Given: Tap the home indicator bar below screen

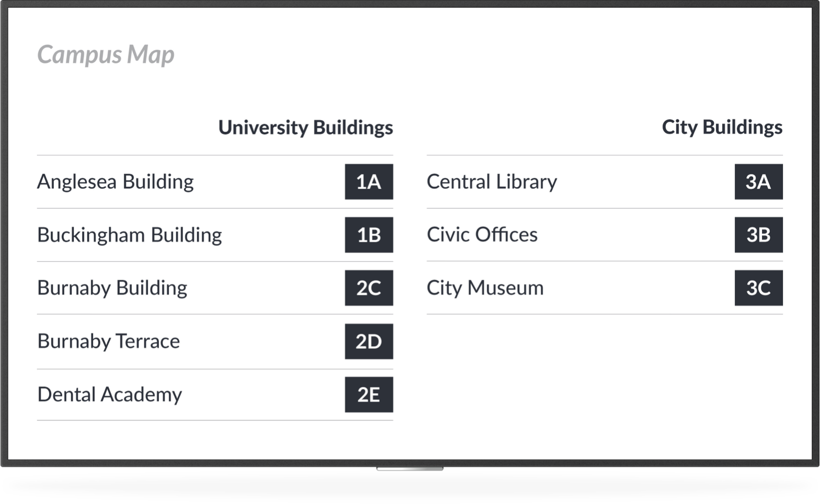Looking at the screenshot, I should pos(410,469).
